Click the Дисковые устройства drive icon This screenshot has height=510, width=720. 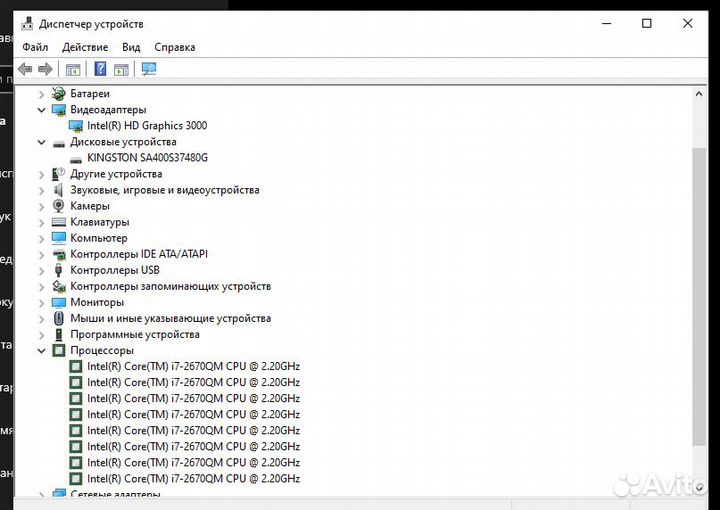pos(59,144)
